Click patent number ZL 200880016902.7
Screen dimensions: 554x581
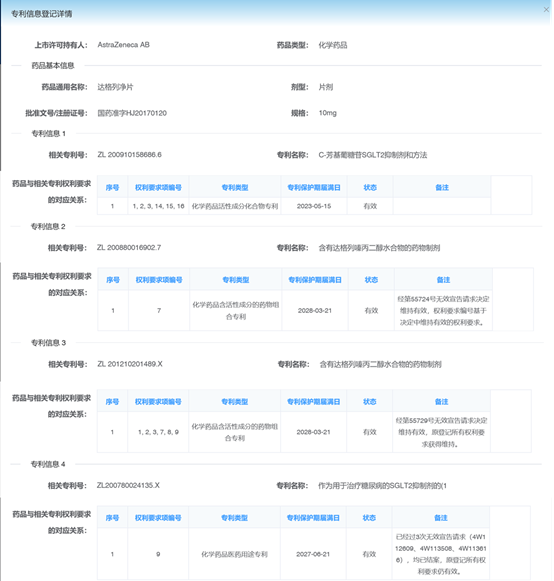pos(129,248)
